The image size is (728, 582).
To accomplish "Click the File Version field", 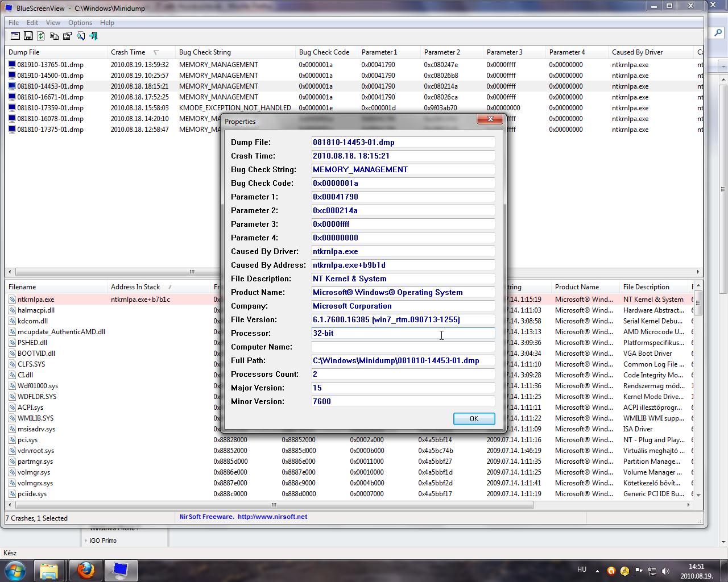I will coord(403,320).
